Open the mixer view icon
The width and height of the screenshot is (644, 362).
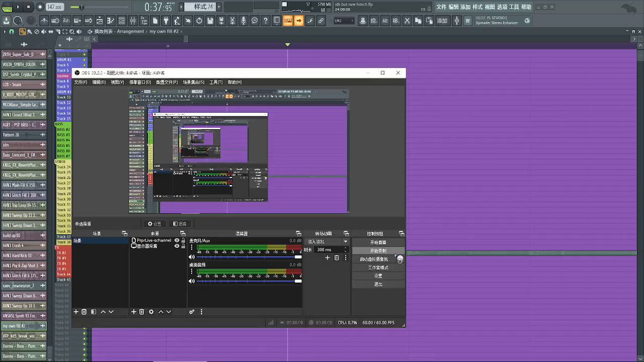tap(133, 20)
